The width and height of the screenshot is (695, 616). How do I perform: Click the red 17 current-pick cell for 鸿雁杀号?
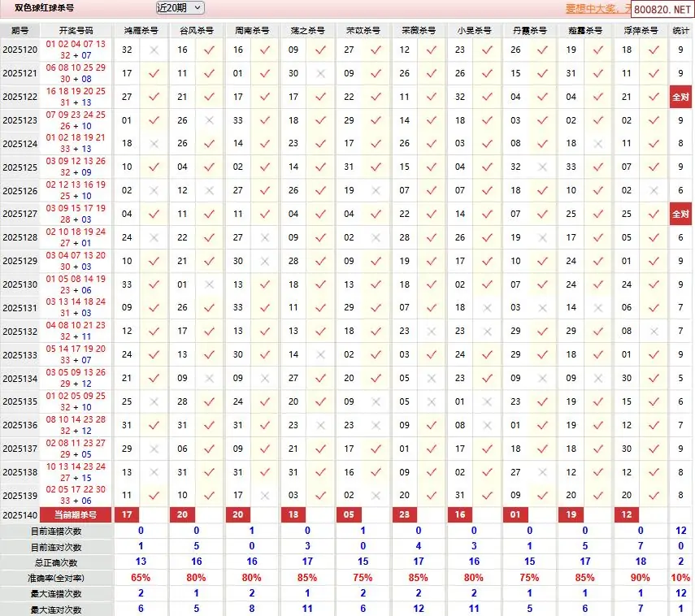click(x=126, y=514)
